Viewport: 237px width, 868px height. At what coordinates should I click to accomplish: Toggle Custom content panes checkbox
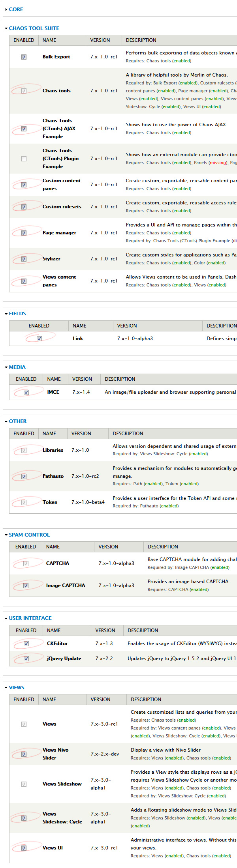[x=24, y=185]
